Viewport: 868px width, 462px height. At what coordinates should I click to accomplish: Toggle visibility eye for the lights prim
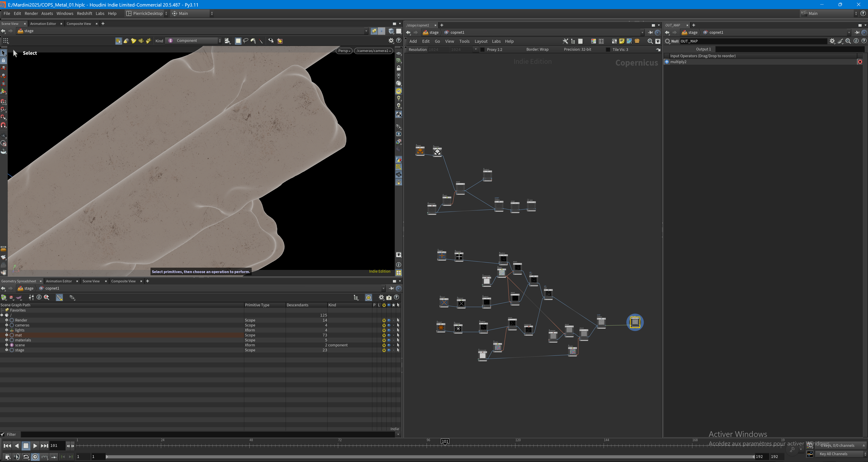click(389, 330)
